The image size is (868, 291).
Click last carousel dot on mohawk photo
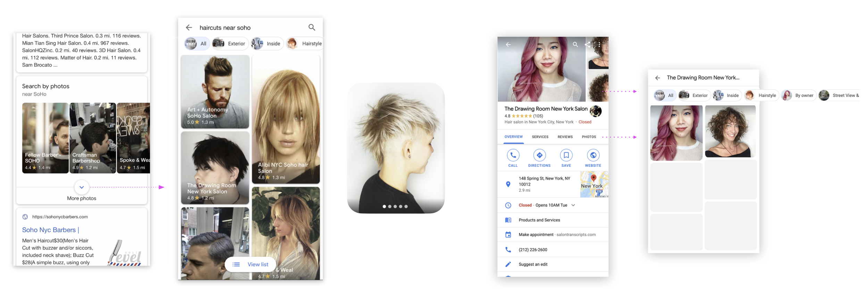tap(406, 207)
